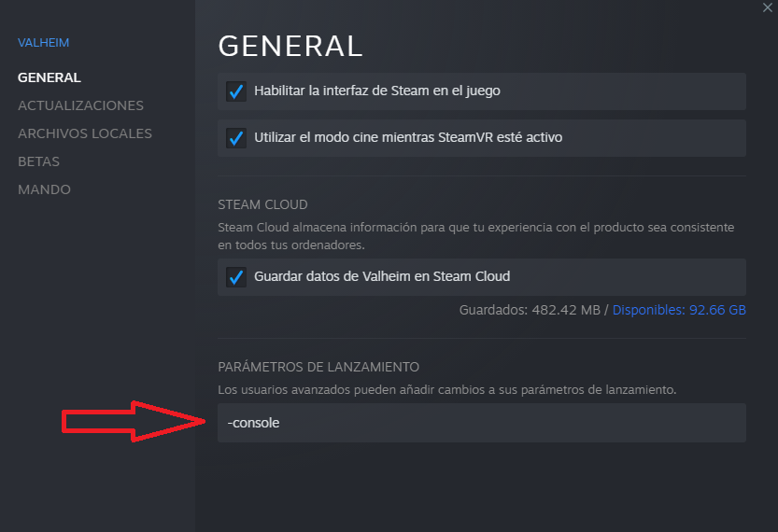Open the 'Disponibles: 92.66 GB' link
This screenshot has height=532, width=778.
[679, 309]
